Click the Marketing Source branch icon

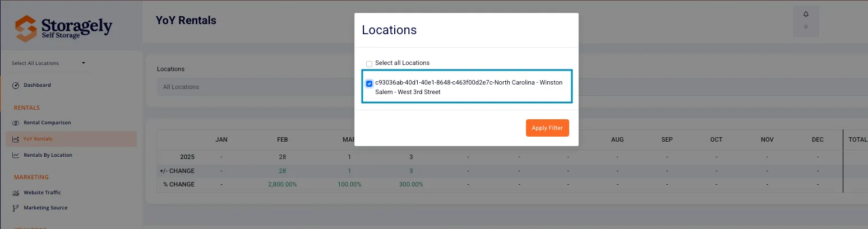pyautogui.click(x=16, y=208)
